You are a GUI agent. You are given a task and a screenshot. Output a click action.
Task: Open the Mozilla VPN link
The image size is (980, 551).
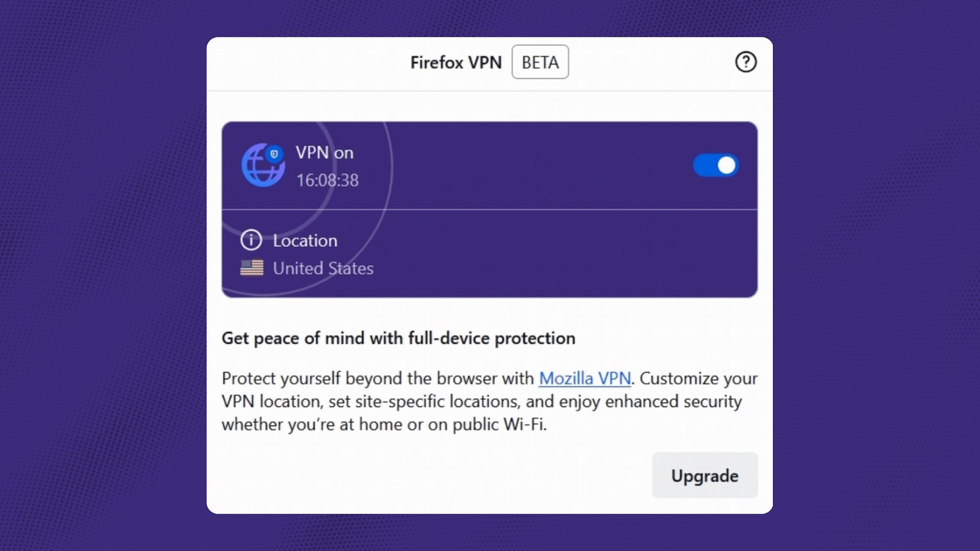(584, 378)
